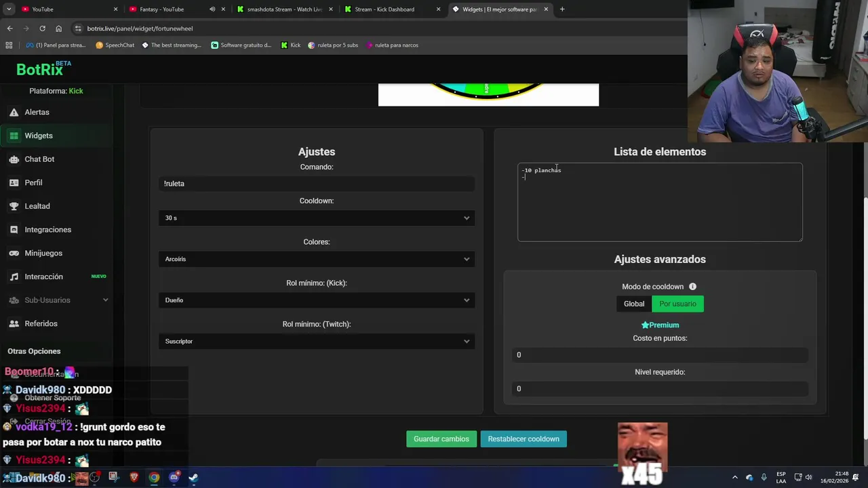This screenshot has height=488, width=868.
Task: Open Discord from the taskbar
Action: click(x=174, y=478)
